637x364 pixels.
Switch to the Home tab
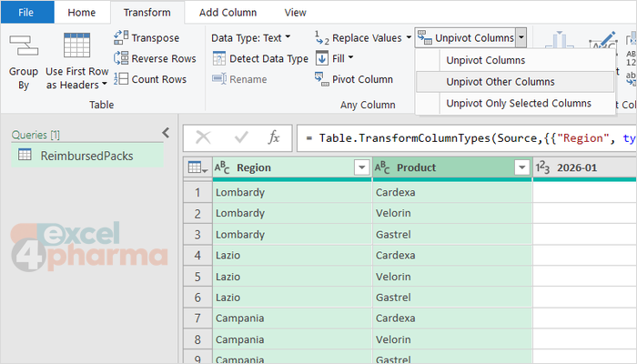point(82,13)
